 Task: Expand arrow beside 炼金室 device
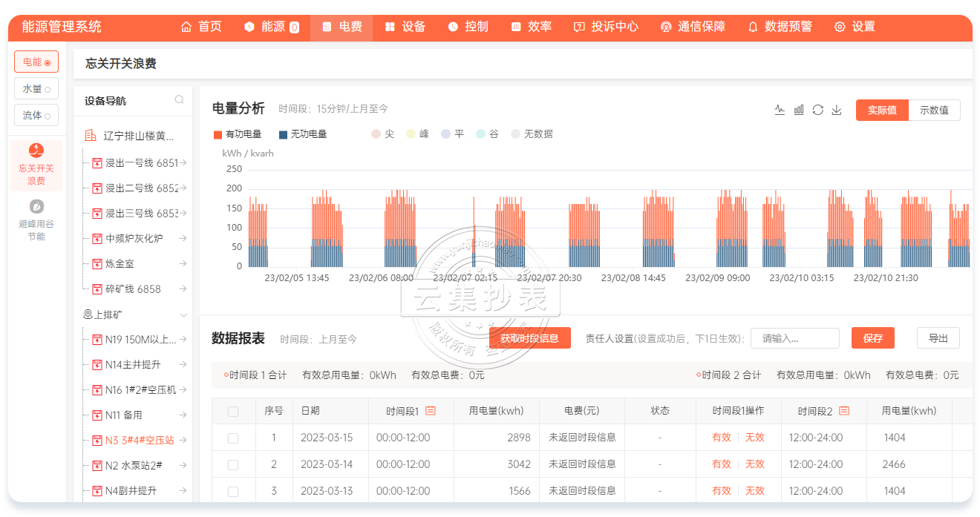[x=183, y=263]
